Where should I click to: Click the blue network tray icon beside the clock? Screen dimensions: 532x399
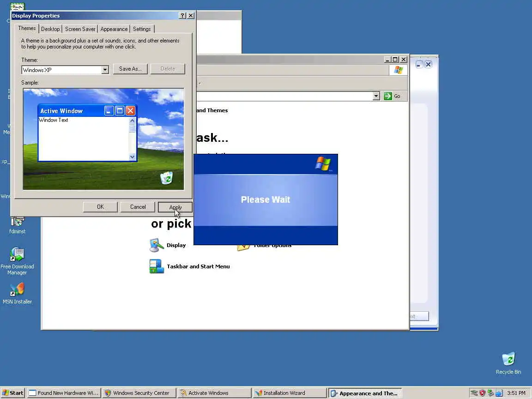click(499, 393)
